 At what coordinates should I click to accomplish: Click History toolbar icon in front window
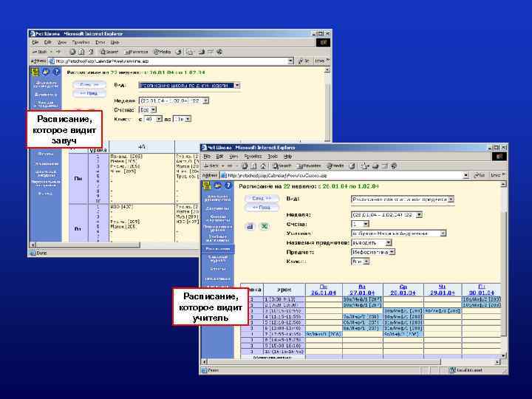[x=352, y=166]
